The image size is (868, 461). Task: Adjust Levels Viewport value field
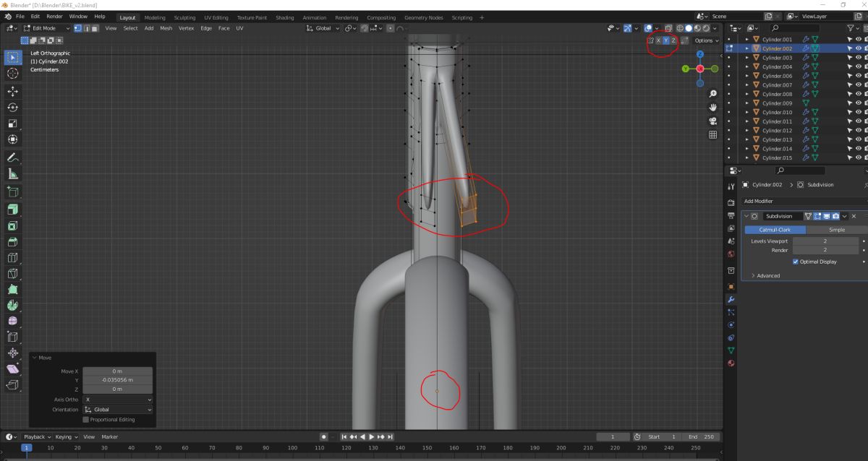click(825, 241)
